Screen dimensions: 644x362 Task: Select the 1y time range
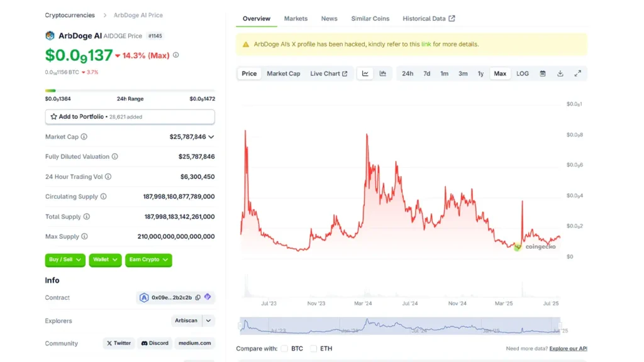coord(480,74)
